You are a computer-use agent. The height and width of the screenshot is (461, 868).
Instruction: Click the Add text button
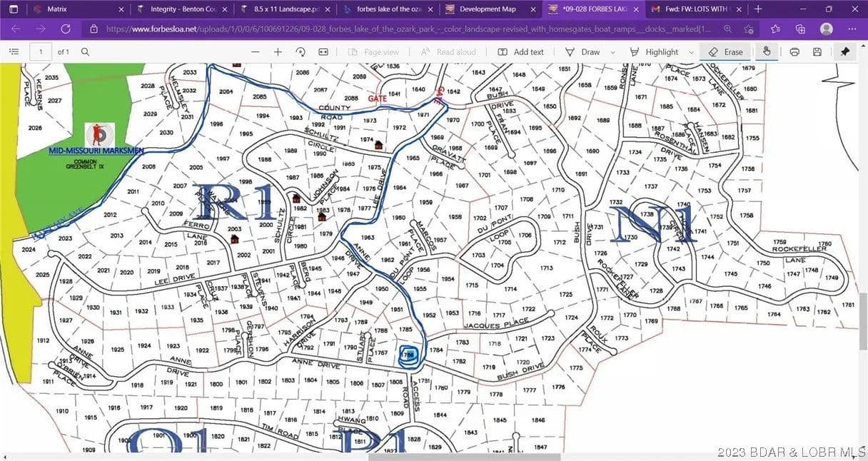(521, 52)
